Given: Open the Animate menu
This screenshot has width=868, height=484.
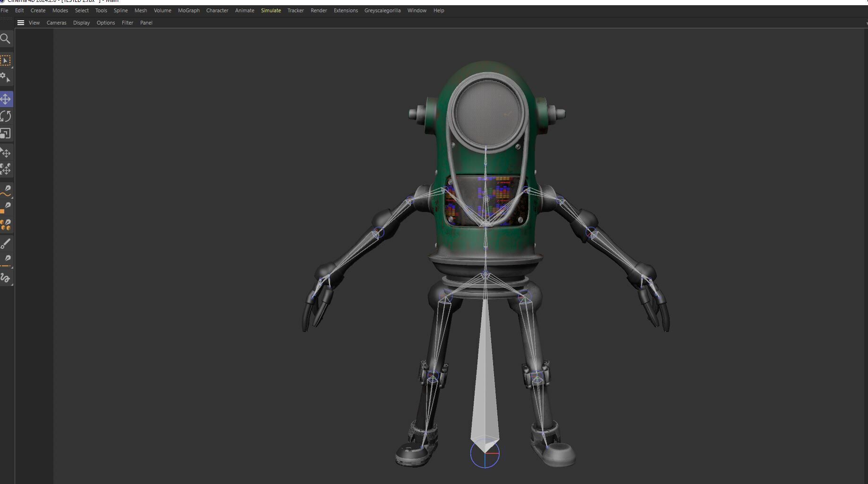Looking at the screenshot, I should (x=245, y=10).
